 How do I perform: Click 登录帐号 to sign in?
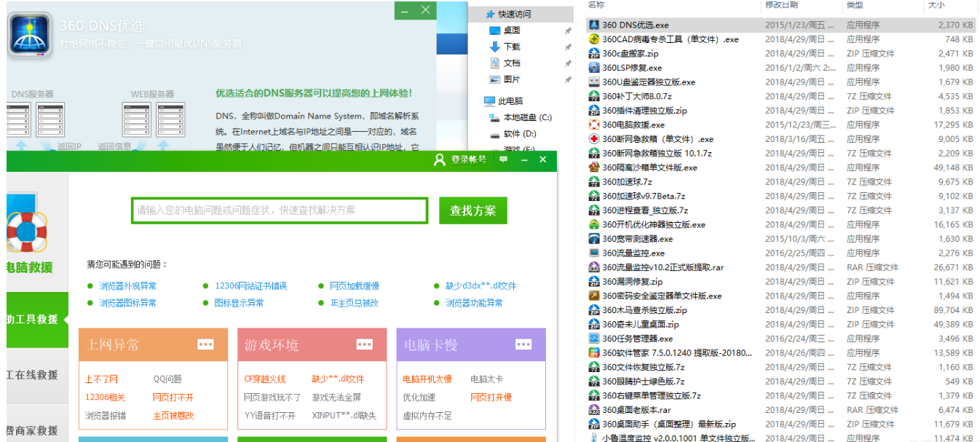click(x=461, y=159)
